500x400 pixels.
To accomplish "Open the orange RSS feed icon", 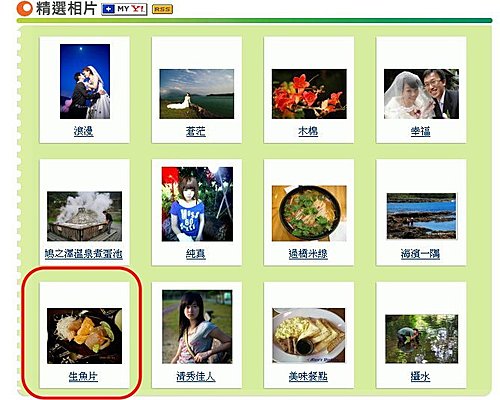I will point(162,9).
